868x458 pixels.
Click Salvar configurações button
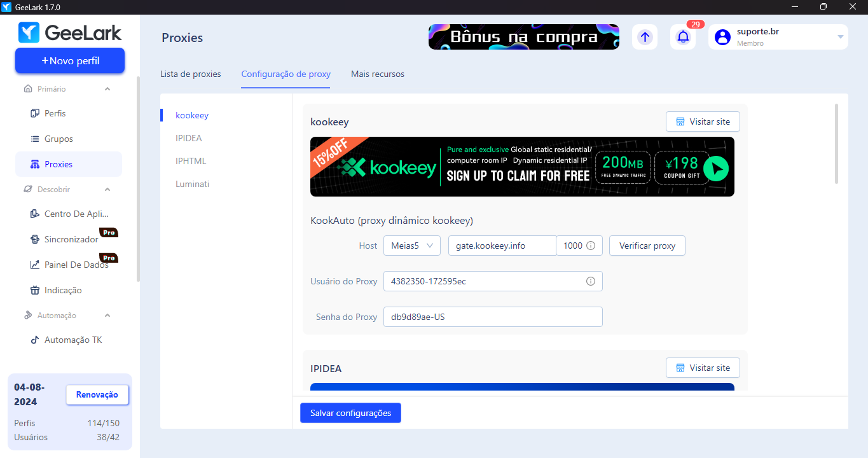pyautogui.click(x=350, y=413)
